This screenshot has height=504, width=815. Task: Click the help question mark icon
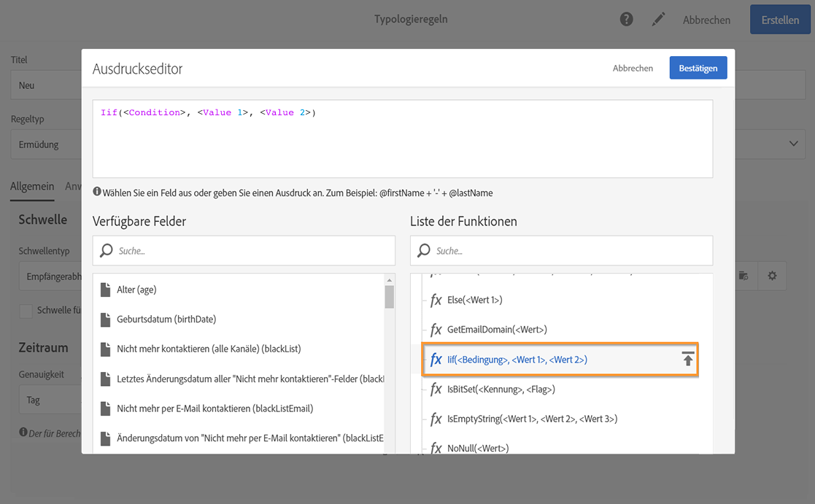(627, 20)
